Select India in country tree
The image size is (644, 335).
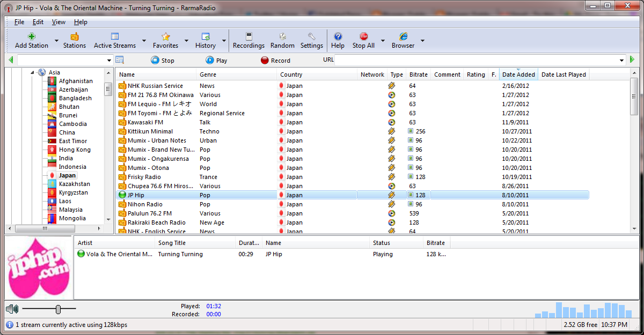tap(66, 158)
